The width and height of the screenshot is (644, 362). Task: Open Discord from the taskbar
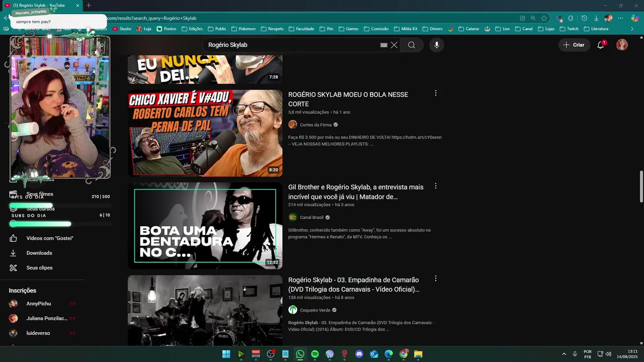pyautogui.click(x=359, y=354)
